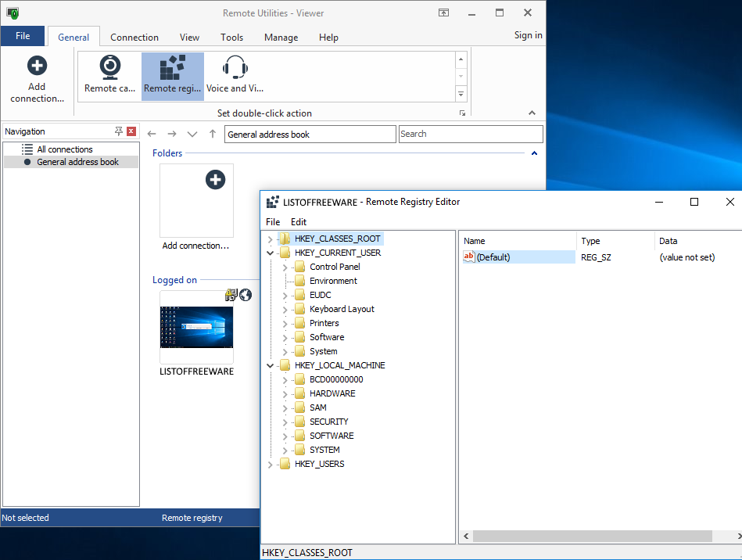The width and height of the screenshot is (742, 560).
Task: Open double-click action dialog launcher
Action: (462, 113)
